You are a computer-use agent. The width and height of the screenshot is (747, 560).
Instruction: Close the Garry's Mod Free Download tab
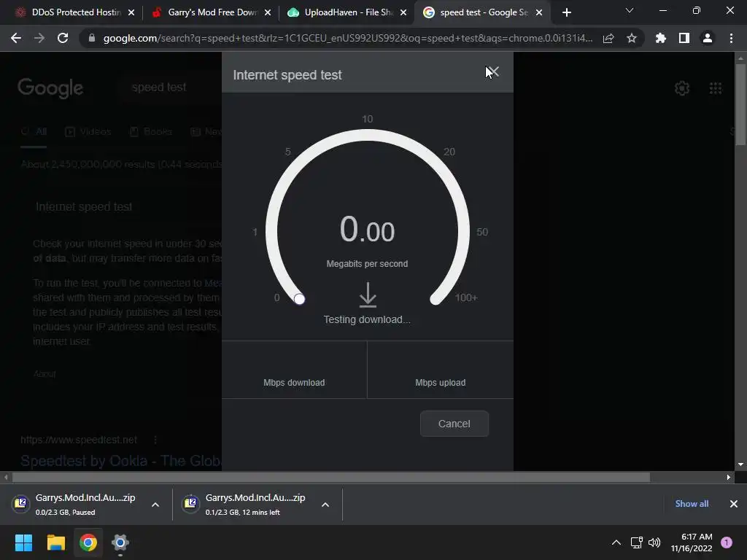(x=268, y=12)
